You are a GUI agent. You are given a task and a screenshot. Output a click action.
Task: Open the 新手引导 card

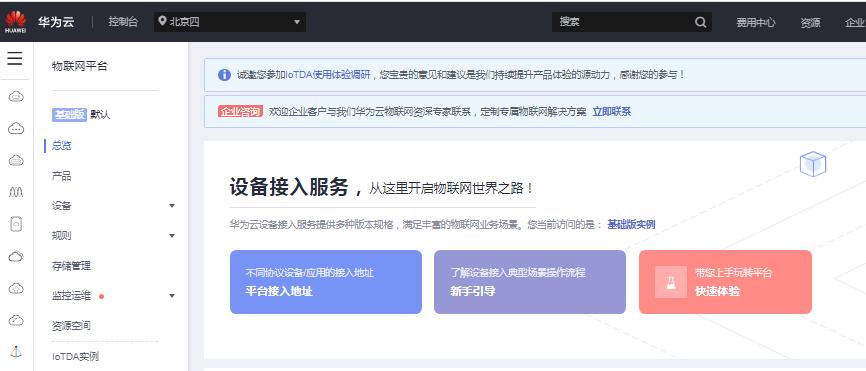[530, 282]
